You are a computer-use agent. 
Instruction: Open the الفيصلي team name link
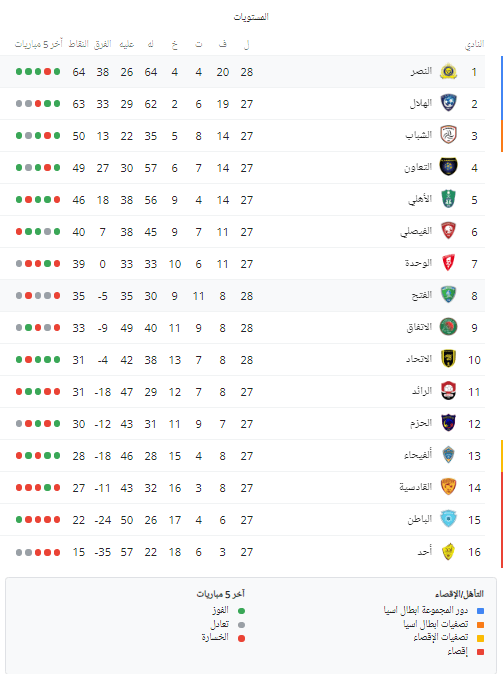click(x=416, y=232)
